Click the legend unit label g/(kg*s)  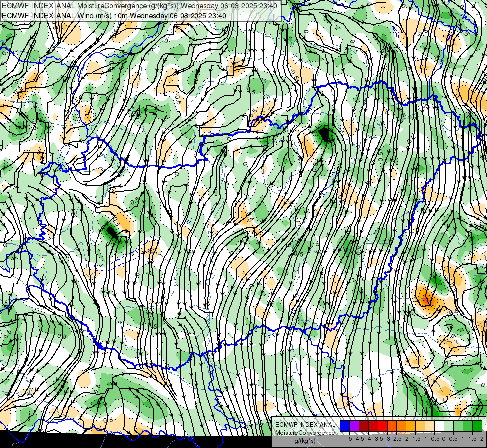305,441
